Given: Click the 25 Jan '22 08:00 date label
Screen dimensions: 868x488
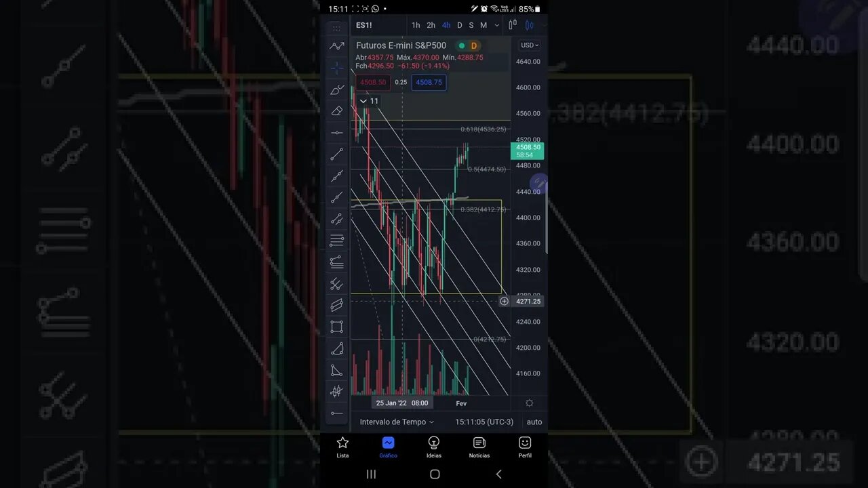Looking at the screenshot, I should 402,403.
